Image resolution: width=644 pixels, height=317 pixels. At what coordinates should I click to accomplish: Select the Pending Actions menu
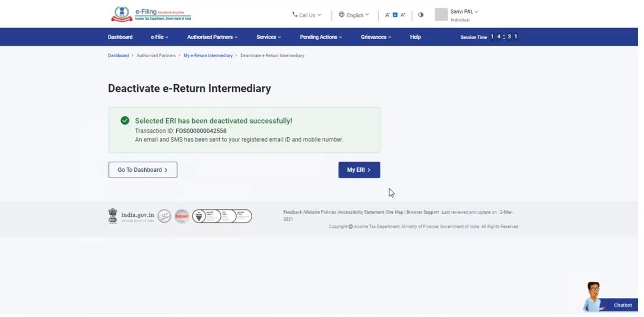tap(319, 37)
